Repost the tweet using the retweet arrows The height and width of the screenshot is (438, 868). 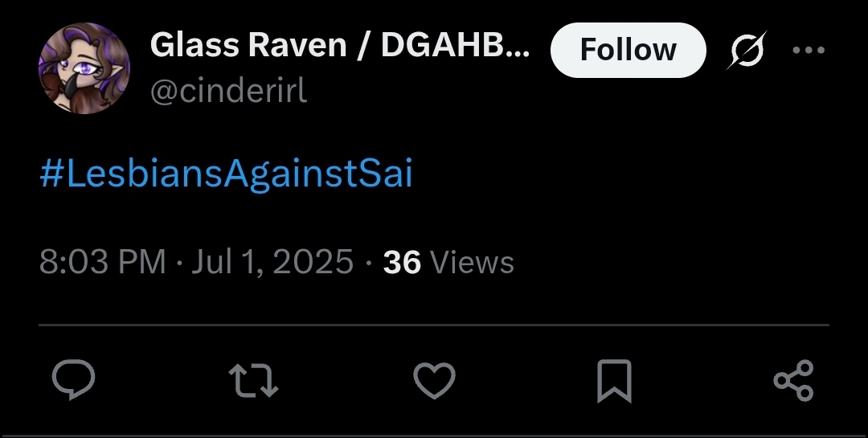(253, 380)
